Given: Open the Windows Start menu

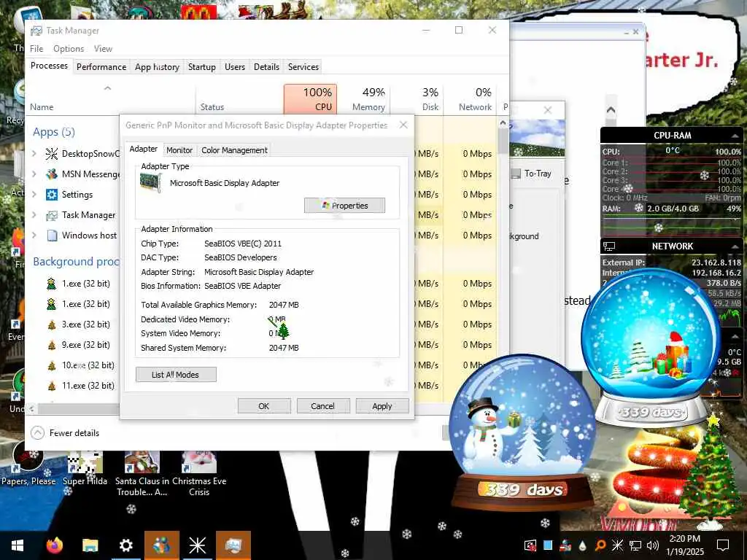Looking at the screenshot, I should 18,545.
